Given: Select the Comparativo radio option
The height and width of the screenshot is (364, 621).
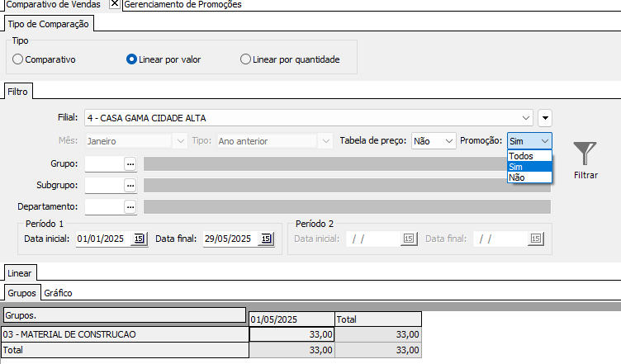Looking at the screenshot, I should point(18,59).
